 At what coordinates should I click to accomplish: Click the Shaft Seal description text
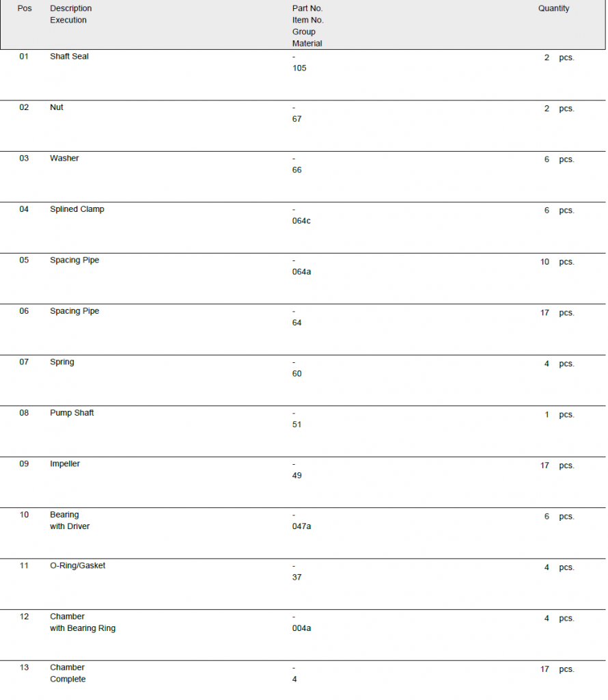(69, 57)
